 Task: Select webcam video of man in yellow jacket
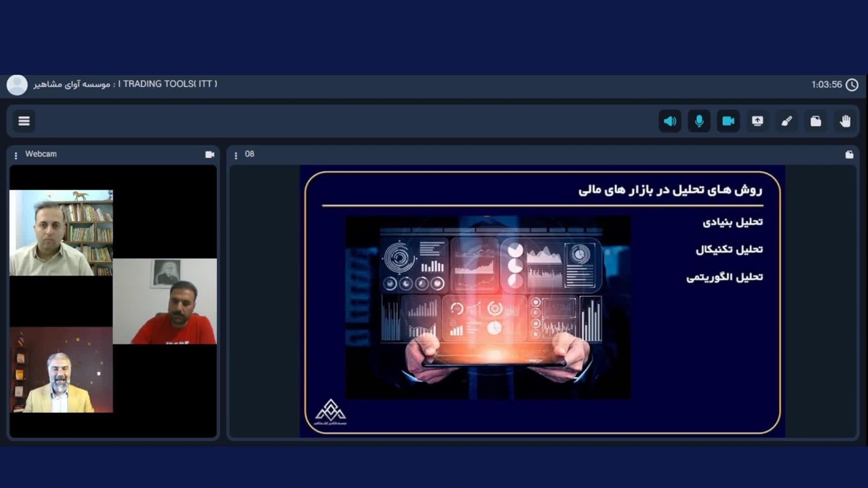pos(61,370)
